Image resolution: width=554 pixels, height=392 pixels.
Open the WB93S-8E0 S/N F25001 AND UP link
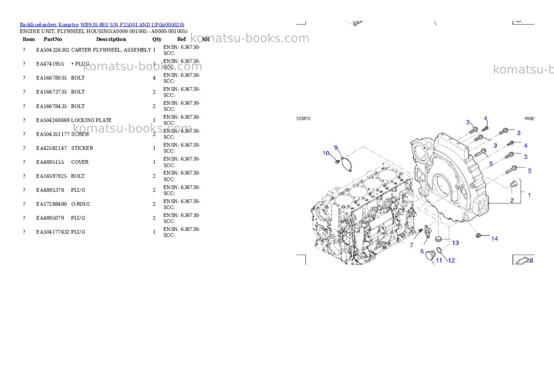(132, 25)
